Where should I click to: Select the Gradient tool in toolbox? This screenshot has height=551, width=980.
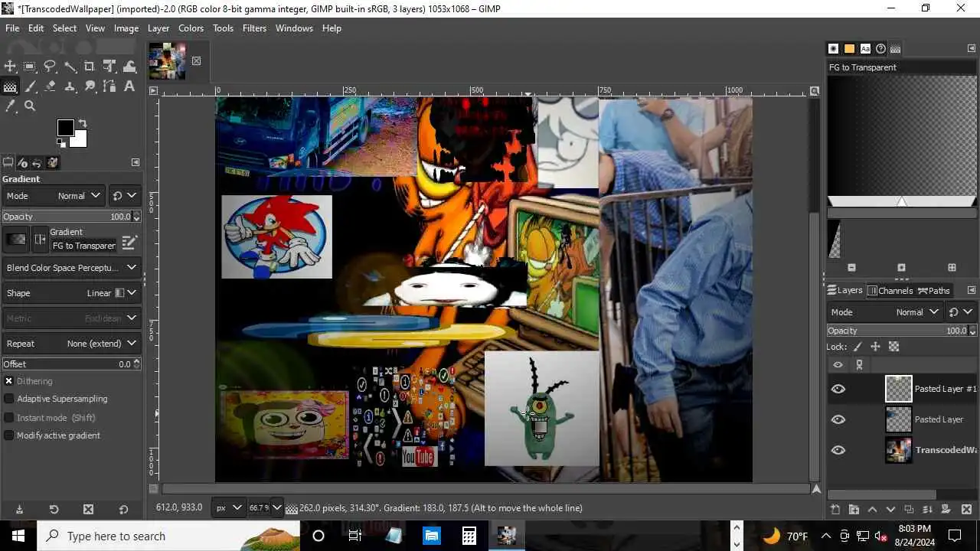11,86
